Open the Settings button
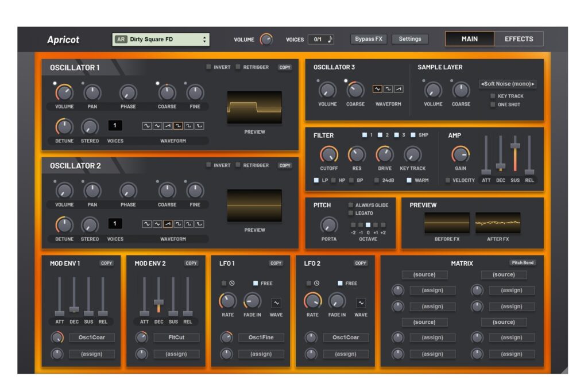The width and height of the screenshot is (588, 380). click(410, 39)
